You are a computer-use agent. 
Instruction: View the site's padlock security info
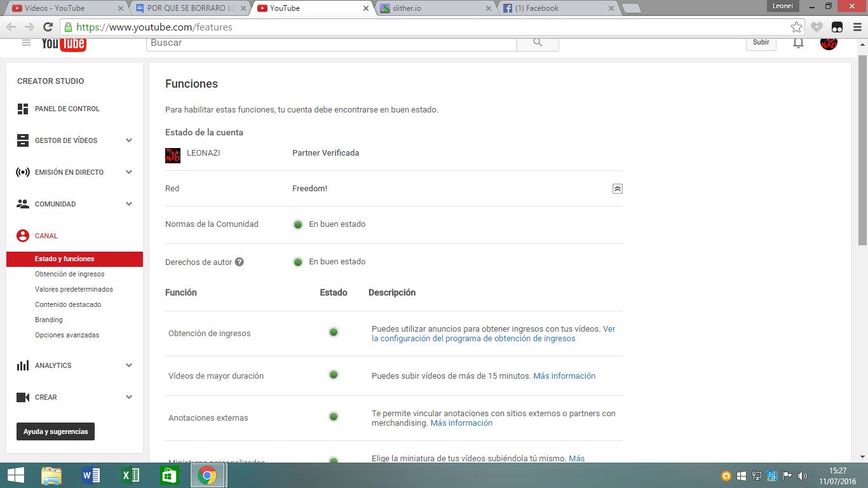pyautogui.click(x=68, y=27)
